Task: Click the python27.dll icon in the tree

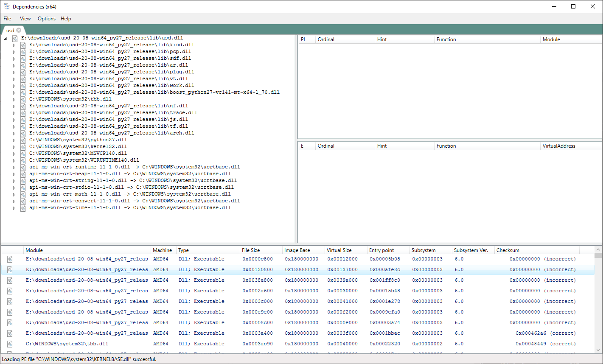Action: (22, 140)
